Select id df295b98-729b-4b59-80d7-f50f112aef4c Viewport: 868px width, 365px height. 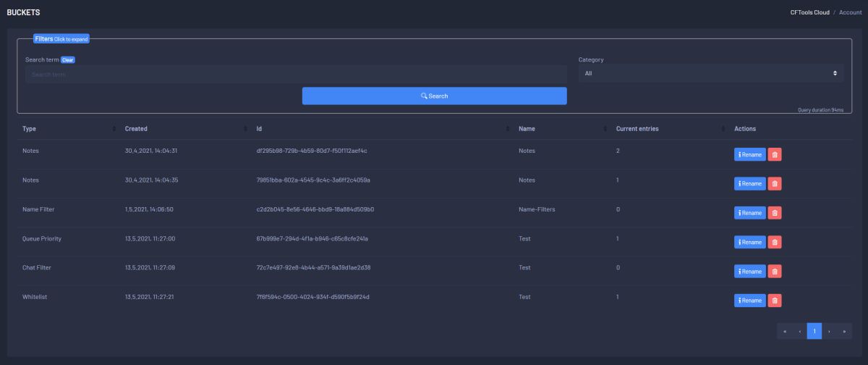tap(312, 151)
